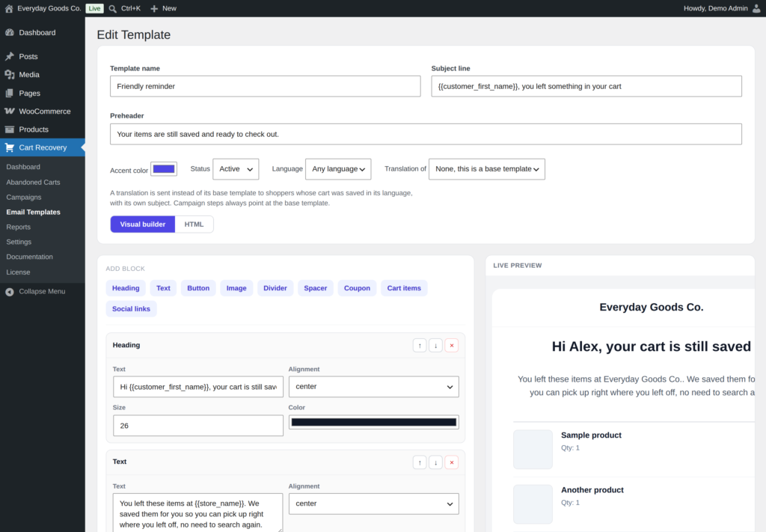766x532 pixels.
Task: Open the Ctrl+K search magnifier icon
Action: pyautogui.click(x=113, y=9)
